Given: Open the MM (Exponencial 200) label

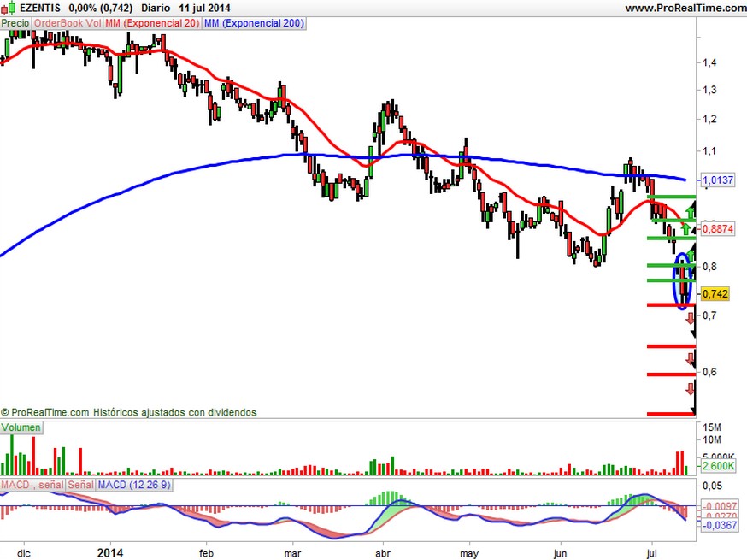Looking at the screenshot, I should point(254,23).
